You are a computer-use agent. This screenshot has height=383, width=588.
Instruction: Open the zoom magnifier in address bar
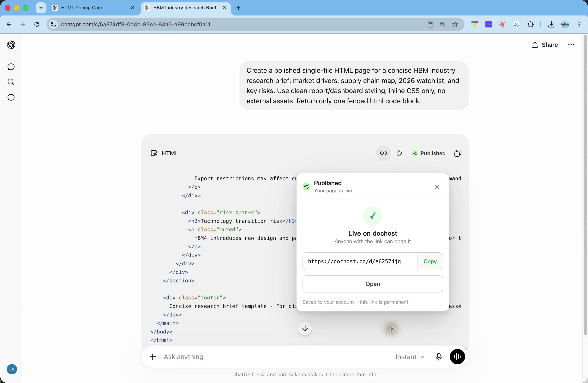coord(442,24)
